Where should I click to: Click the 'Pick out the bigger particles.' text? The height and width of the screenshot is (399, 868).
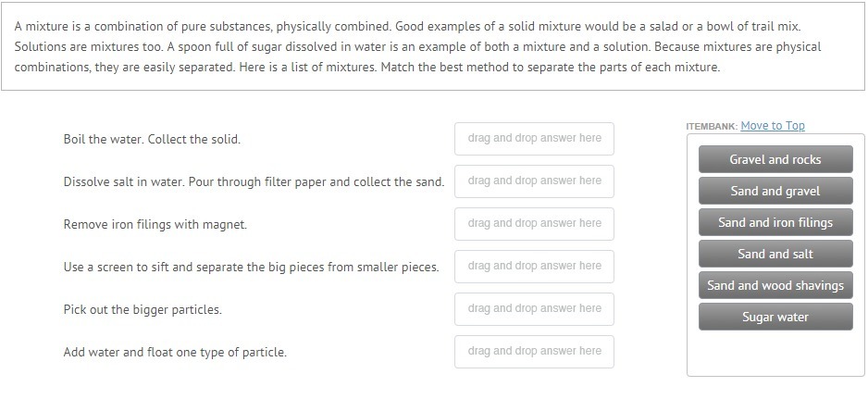[143, 309]
